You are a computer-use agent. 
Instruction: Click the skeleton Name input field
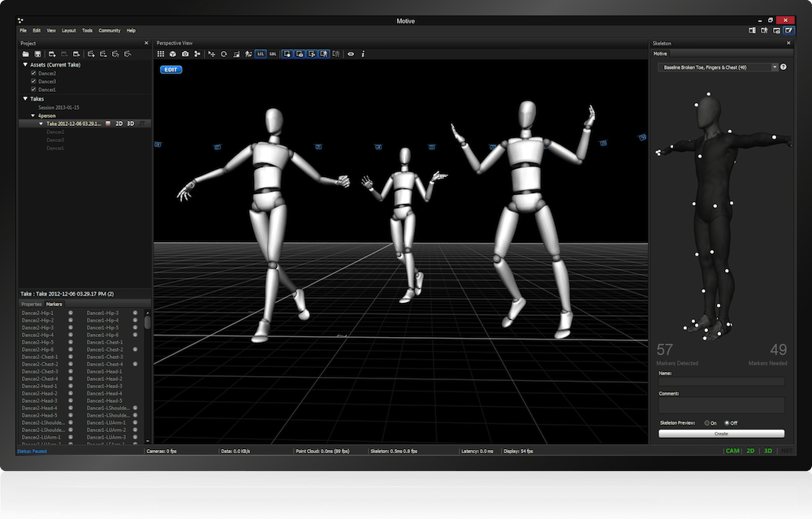point(721,381)
